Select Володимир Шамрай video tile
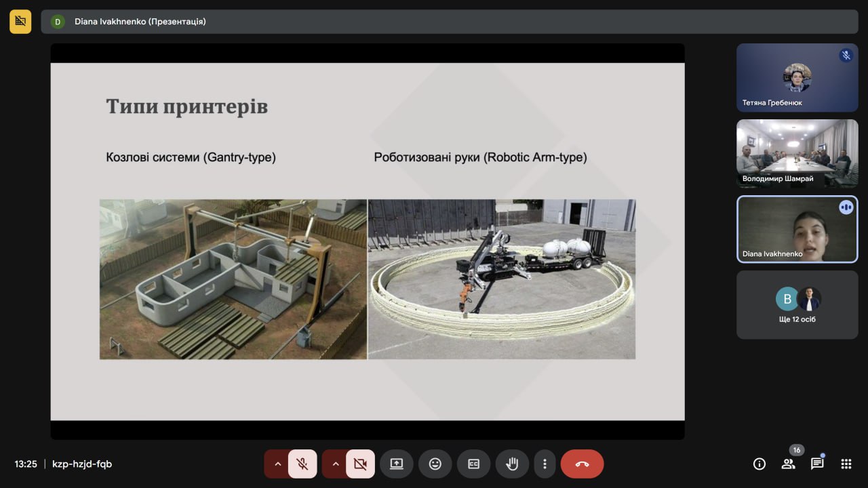The width and height of the screenshot is (868, 488). pos(797,154)
